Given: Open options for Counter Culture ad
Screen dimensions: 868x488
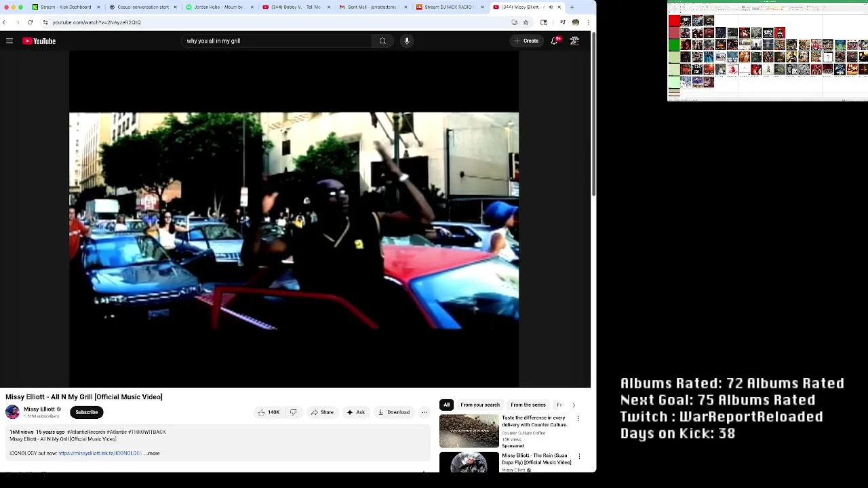Looking at the screenshot, I should click(x=578, y=419).
